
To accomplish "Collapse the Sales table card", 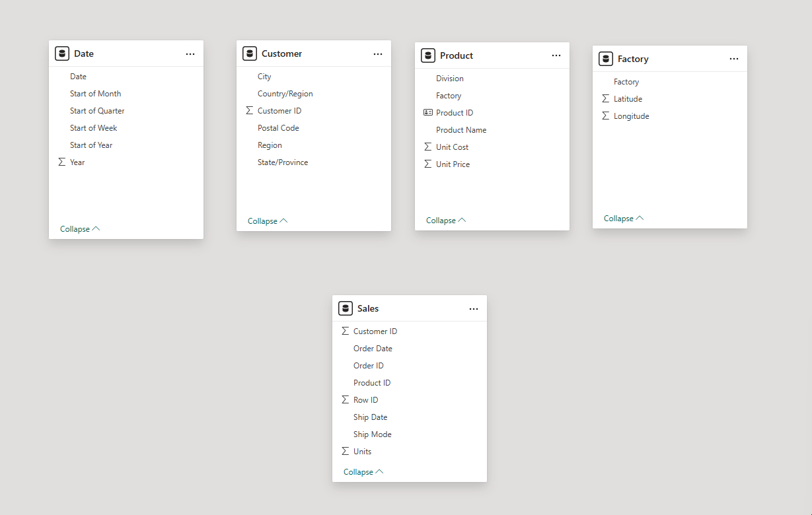I will (x=363, y=472).
